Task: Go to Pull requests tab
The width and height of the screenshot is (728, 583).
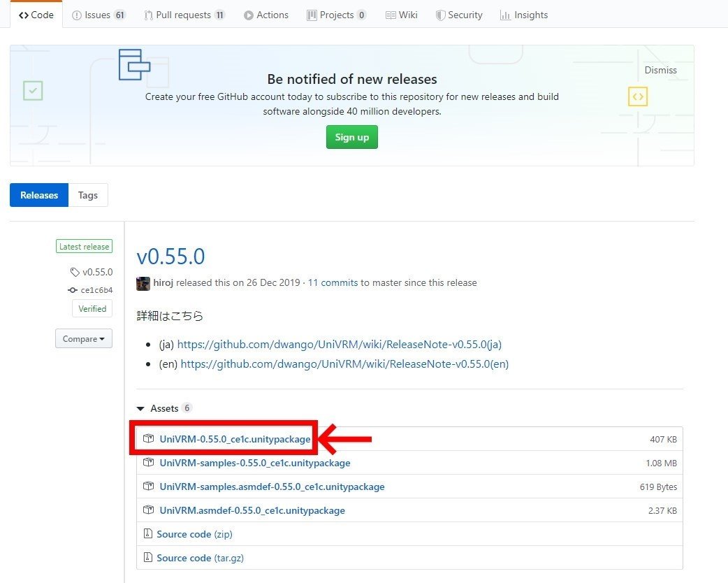Action: pos(184,15)
